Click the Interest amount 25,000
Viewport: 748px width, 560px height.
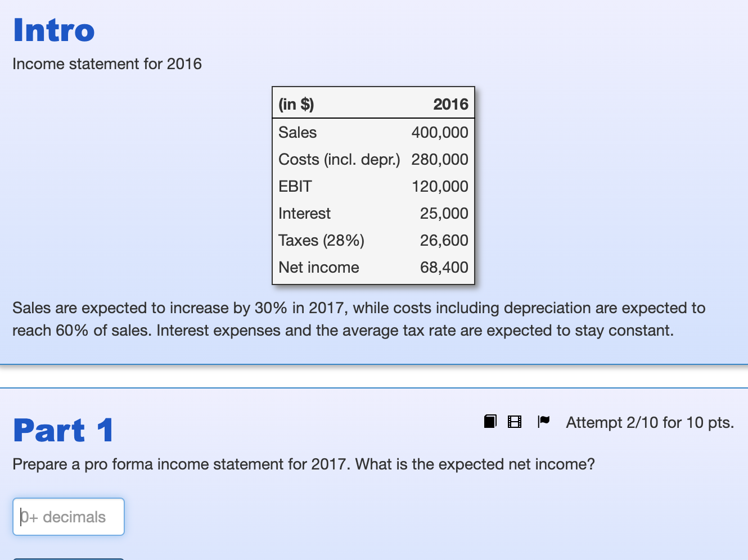tap(444, 213)
